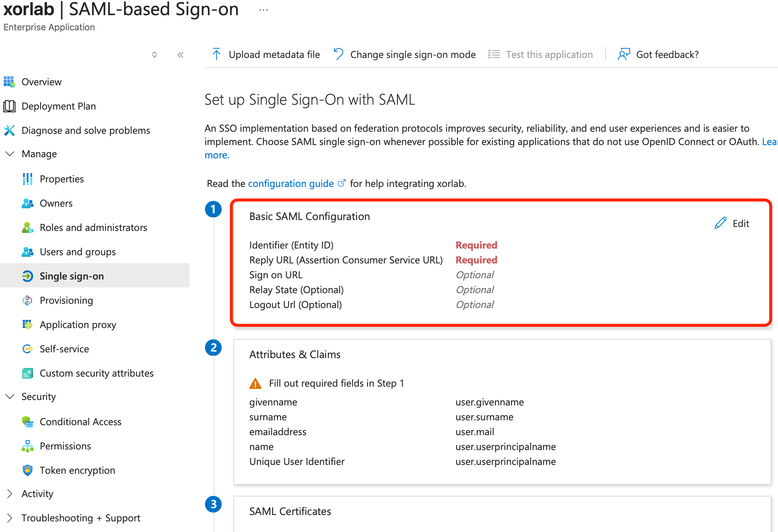Click the Roles and administrators icon
Viewport: 778px width, 532px height.
27,228
